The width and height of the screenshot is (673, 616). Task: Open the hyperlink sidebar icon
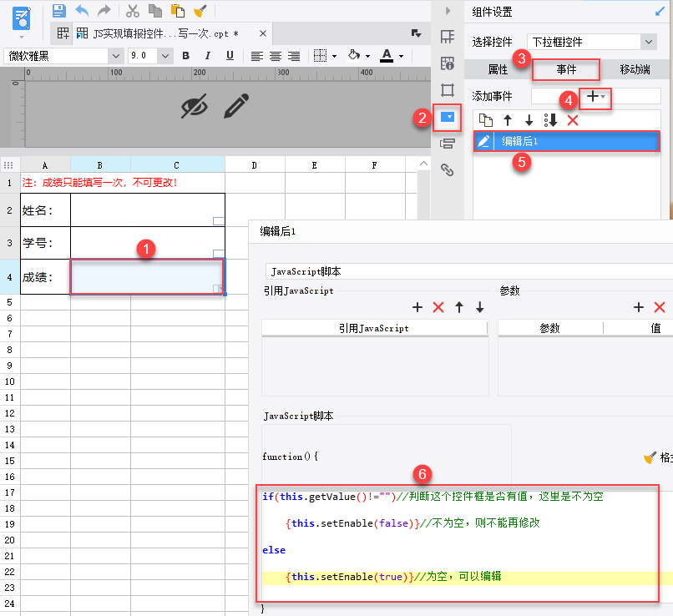[448, 170]
